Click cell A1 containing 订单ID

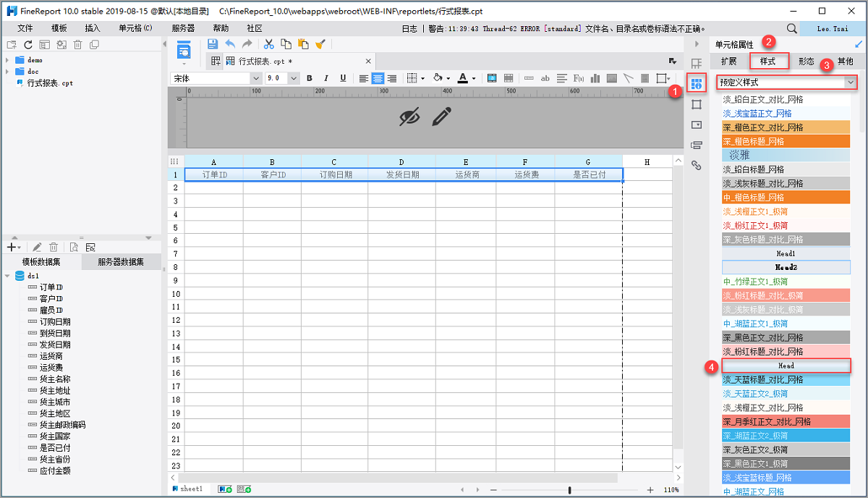click(x=214, y=174)
